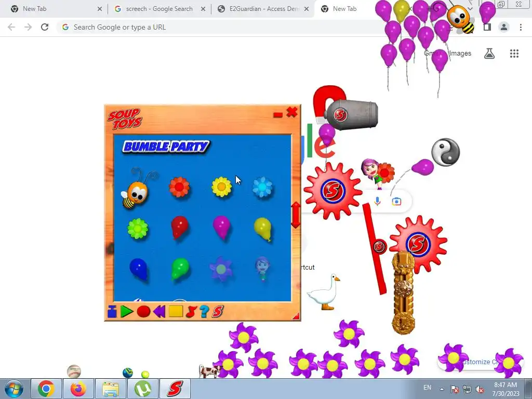Open Windows Explorer from the taskbar
532x399 pixels.
tap(111, 389)
